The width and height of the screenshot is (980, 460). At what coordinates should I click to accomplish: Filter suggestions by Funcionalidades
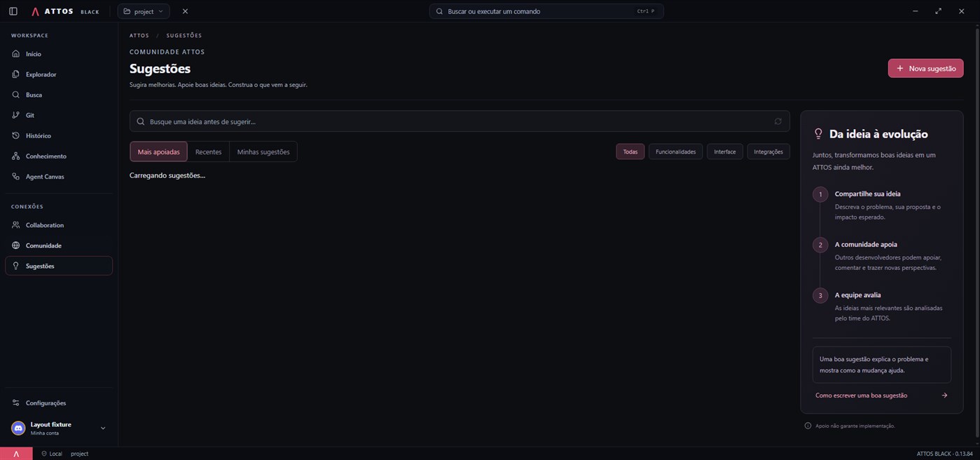coord(676,151)
